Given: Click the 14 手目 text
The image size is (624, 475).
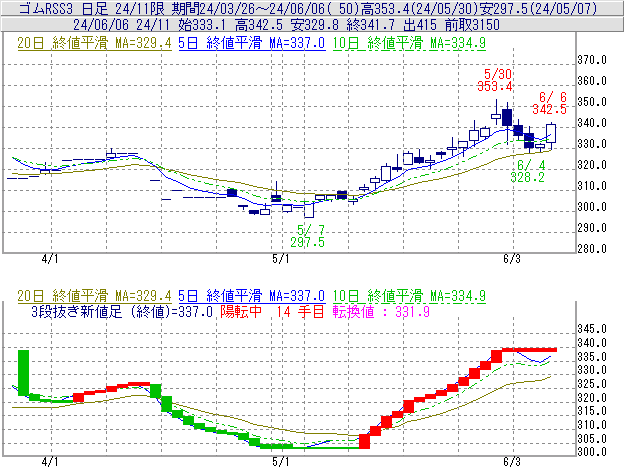Looking at the screenshot, I should (300, 311).
